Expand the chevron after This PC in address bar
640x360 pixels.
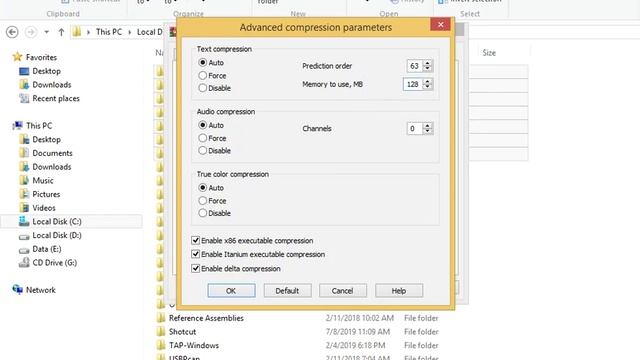(129, 32)
